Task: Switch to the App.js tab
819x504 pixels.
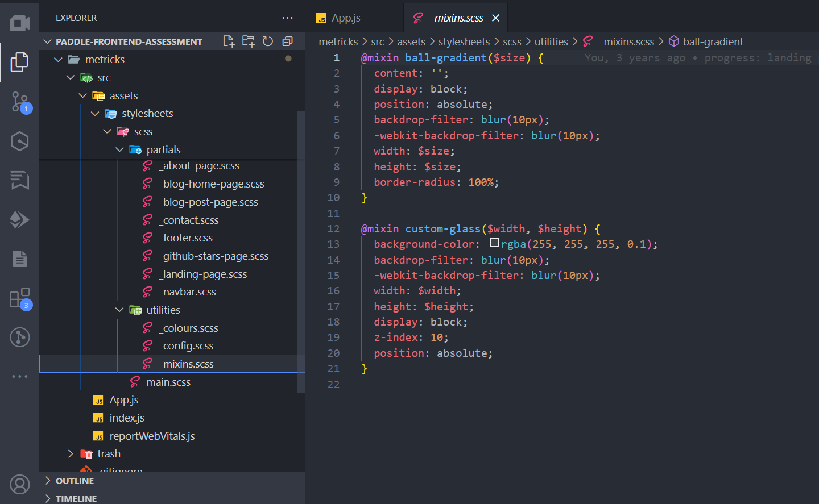Action: tap(346, 18)
